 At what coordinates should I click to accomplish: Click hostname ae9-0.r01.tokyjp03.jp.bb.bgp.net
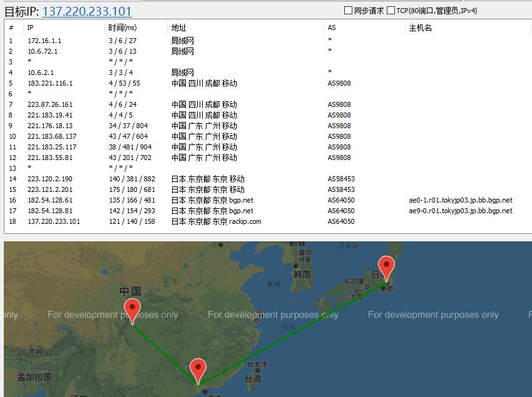point(461,211)
